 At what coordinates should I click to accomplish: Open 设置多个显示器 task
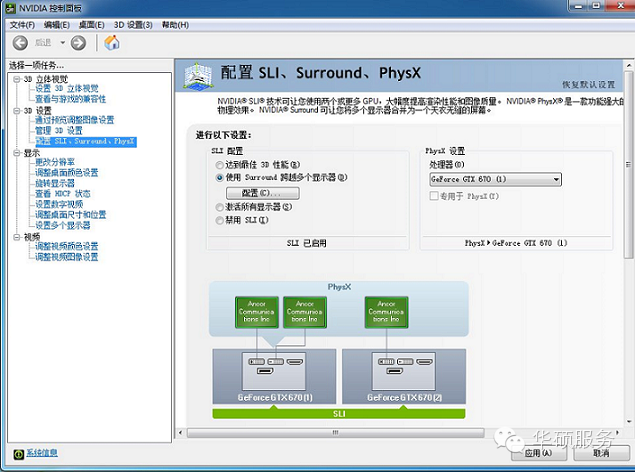coord(63,225)
